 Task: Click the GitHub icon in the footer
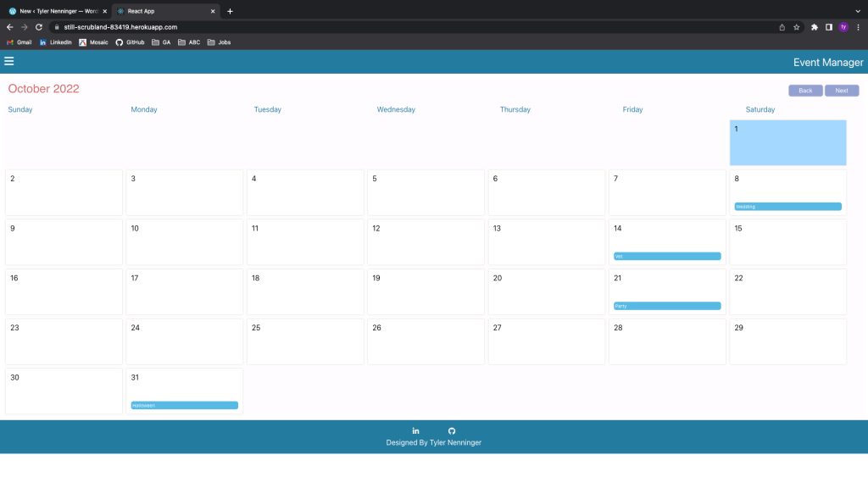click(452, 431)
